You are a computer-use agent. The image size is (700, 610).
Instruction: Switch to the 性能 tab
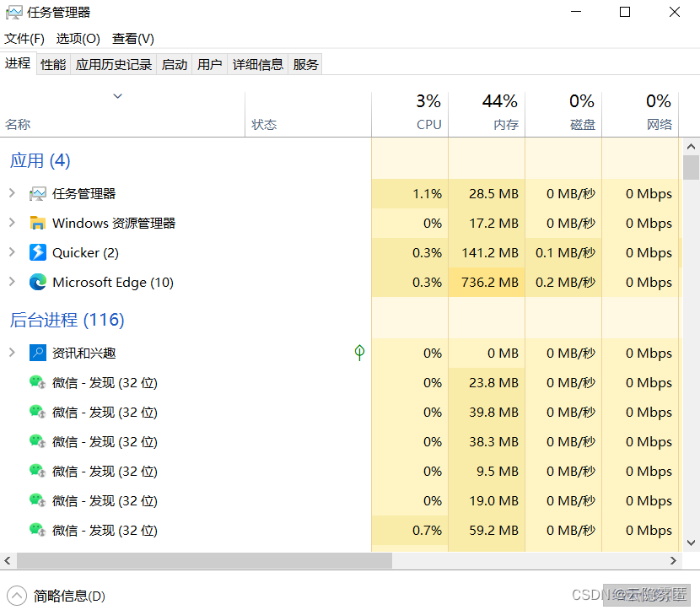(x=53, y=65)
